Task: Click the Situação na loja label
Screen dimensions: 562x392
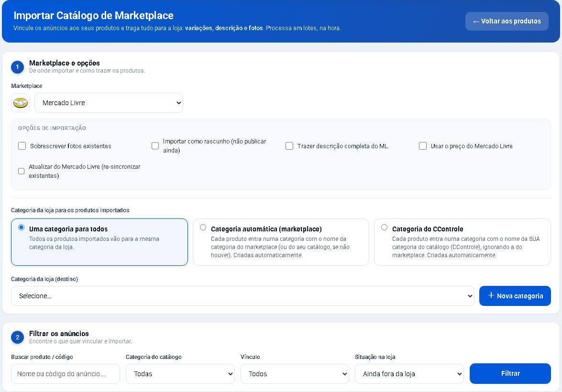Action: click(375, 357)
